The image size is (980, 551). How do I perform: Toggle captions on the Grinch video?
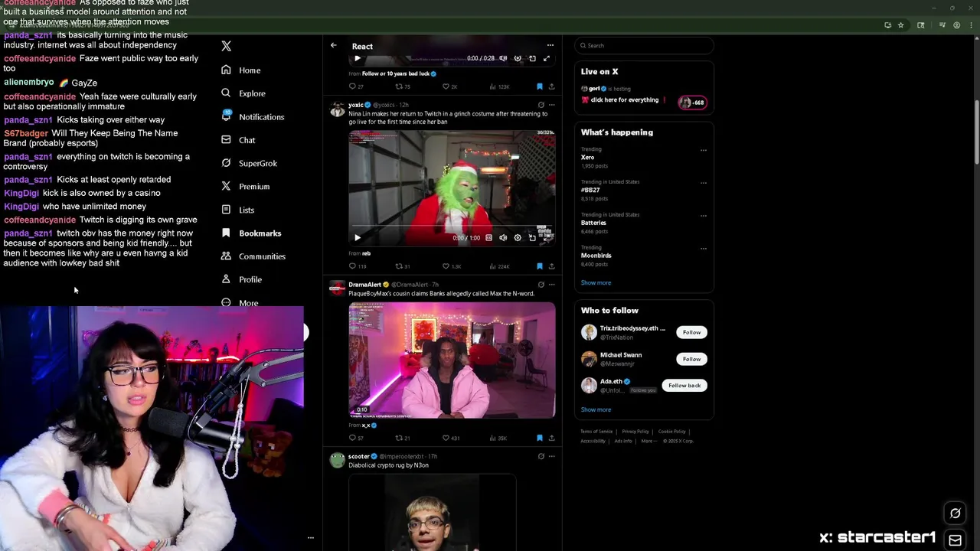tap(488, 238)
